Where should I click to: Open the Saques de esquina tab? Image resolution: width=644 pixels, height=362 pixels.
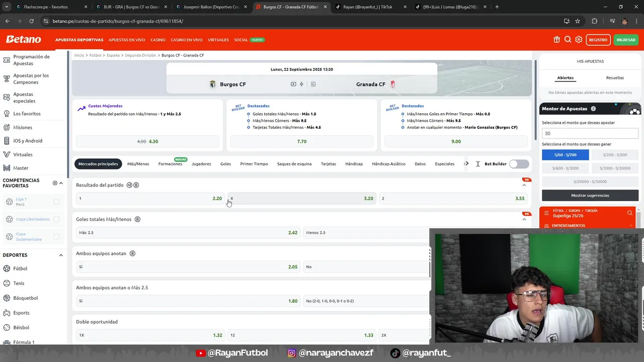click(294, 164)
